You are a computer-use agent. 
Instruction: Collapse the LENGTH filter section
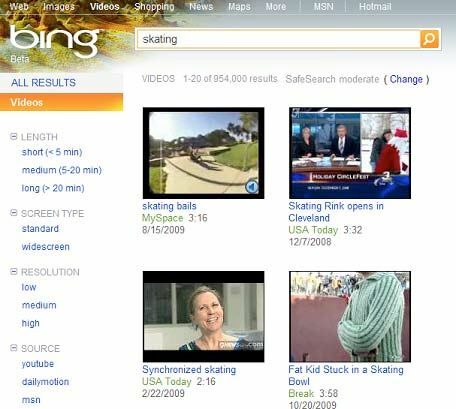14,136
